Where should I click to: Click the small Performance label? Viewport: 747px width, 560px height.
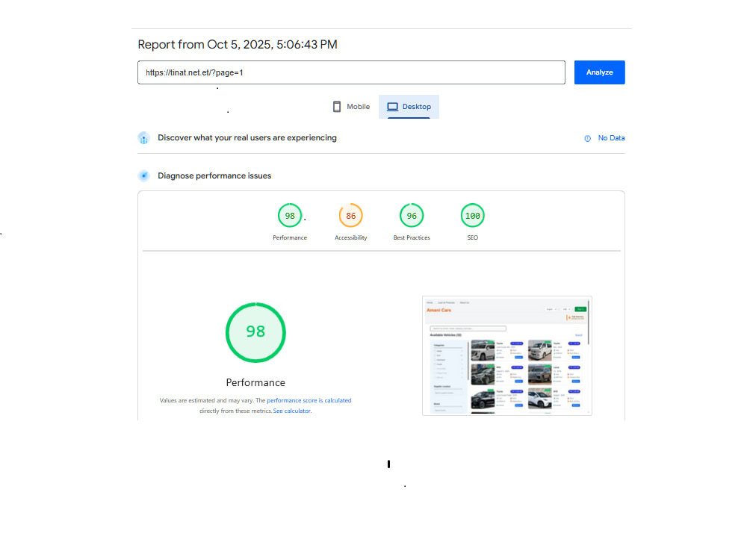point(290,237)
